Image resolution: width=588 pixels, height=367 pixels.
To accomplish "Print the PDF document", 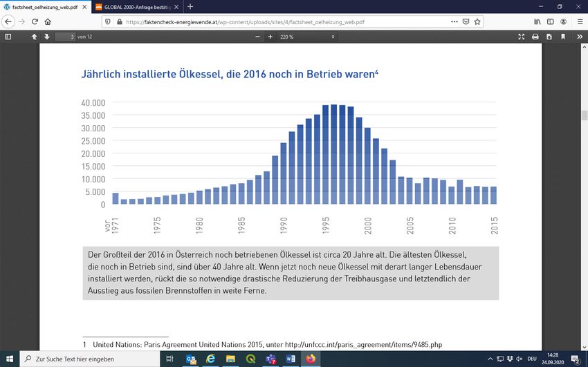I will 535,36.
